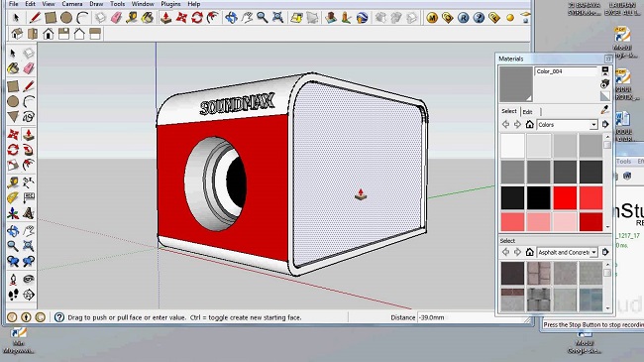This screenshot has width=644, height=362.
Task: Choose the Dimension tool
Action: [x=29, y=182]
